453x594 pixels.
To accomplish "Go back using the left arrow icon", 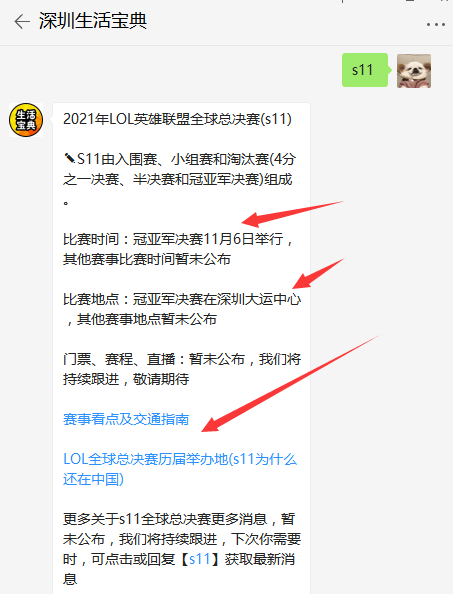I will (x=22, y=22).
